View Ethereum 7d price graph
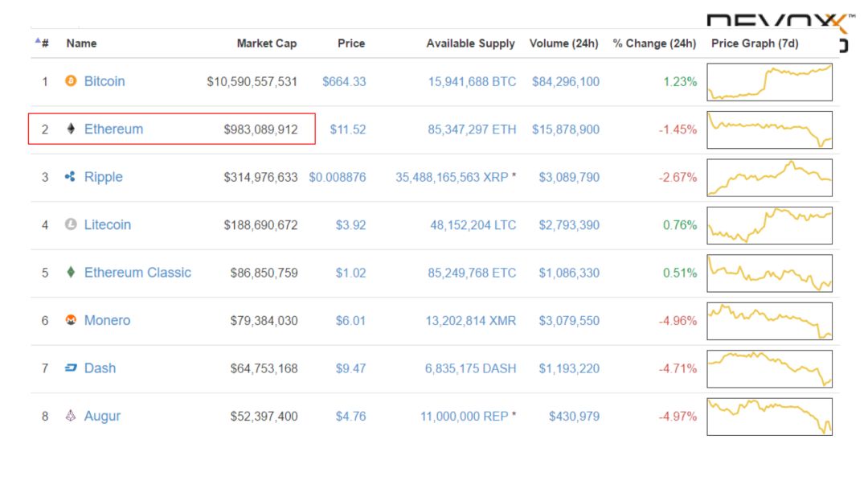Image resolution: width=868 pixels, height=489 pixels. (769, 129)
